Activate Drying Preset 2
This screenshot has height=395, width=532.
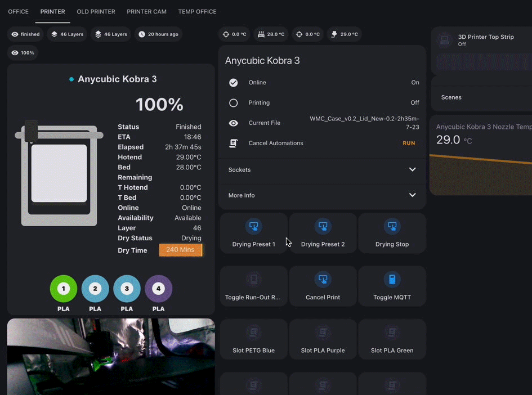(323, 234)
